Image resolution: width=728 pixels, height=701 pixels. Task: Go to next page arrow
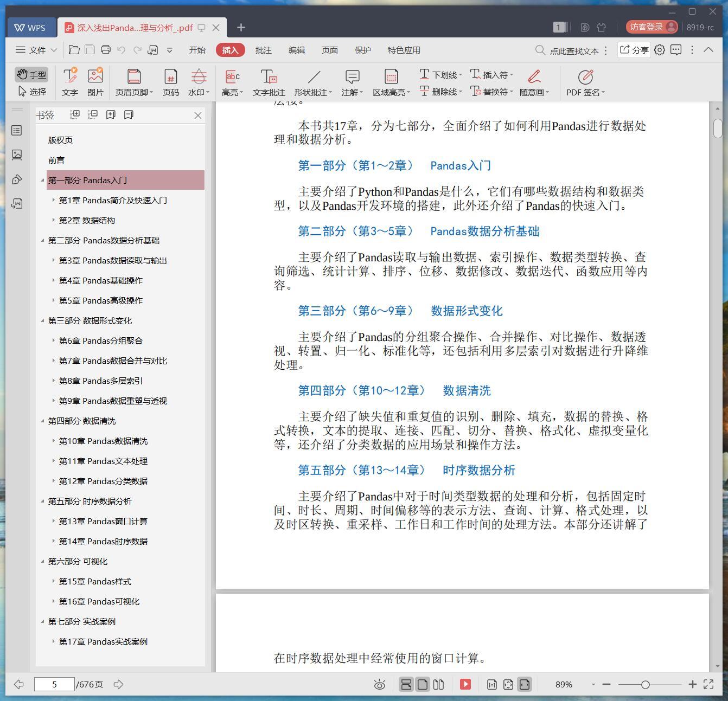(x=118, y=684)
